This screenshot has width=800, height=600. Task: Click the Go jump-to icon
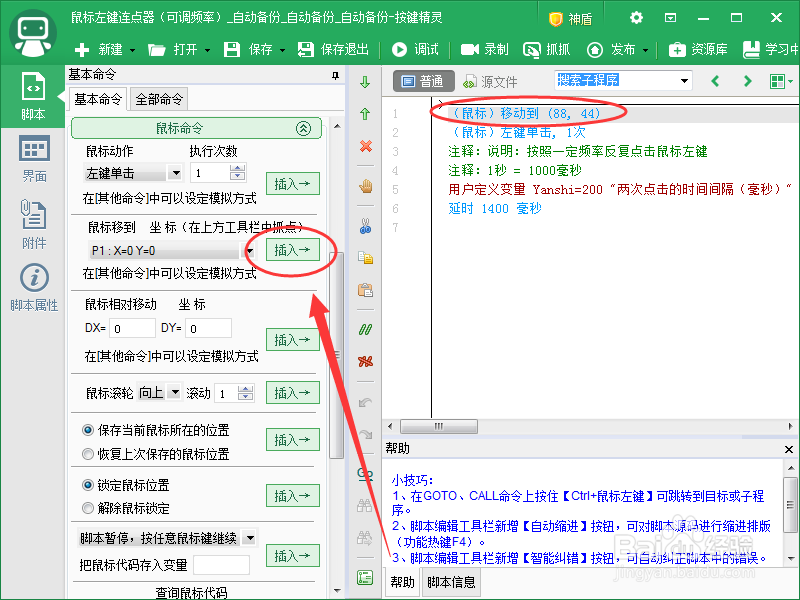click(x=365, y=474)
